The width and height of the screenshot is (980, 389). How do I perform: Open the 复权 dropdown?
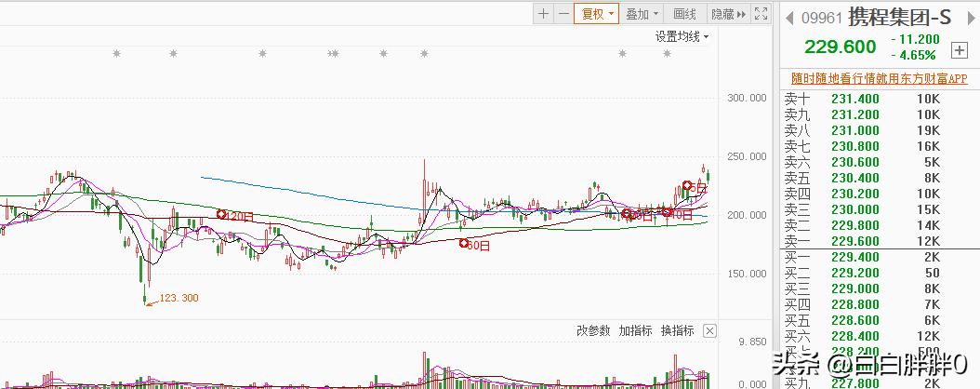(596, 14)
